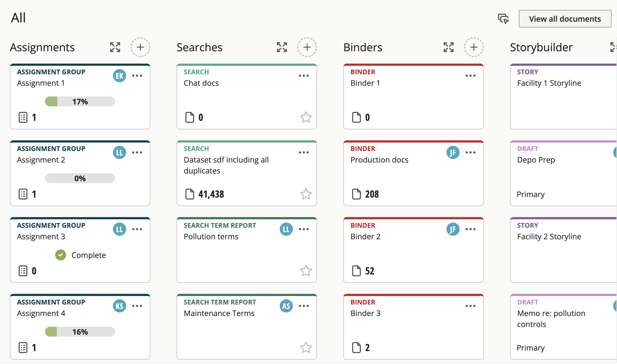Click Storybuilder column heading
617x364 pixels.
pos(541,47)
